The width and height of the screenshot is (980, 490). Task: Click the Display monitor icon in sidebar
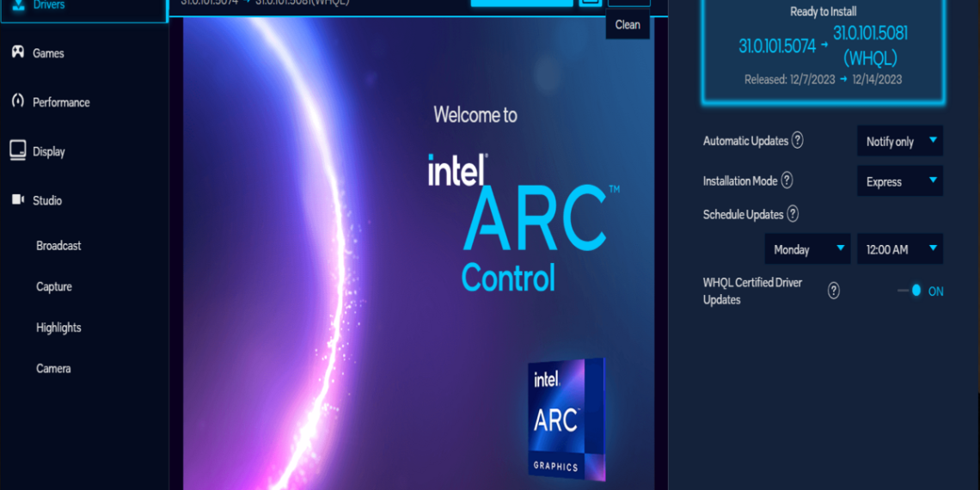(x=17, y=150)
